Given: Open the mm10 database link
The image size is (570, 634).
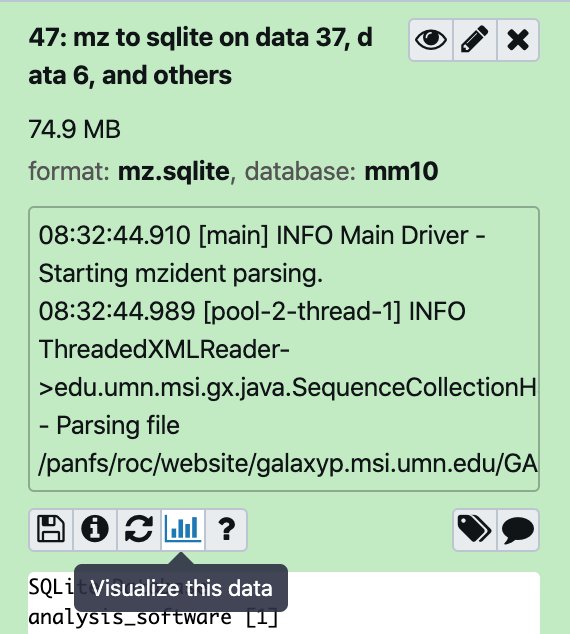Looking at the screenshot, I should click(401, 171).
